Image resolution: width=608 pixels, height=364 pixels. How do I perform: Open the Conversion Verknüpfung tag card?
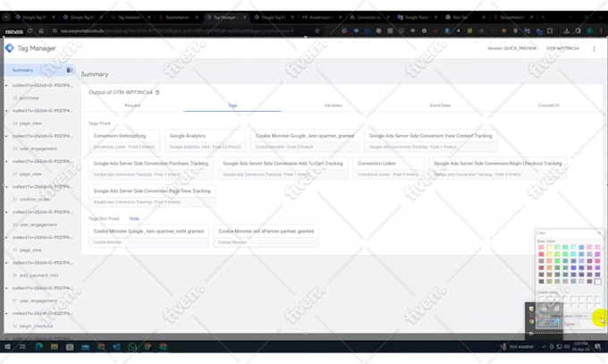(124, 140)
